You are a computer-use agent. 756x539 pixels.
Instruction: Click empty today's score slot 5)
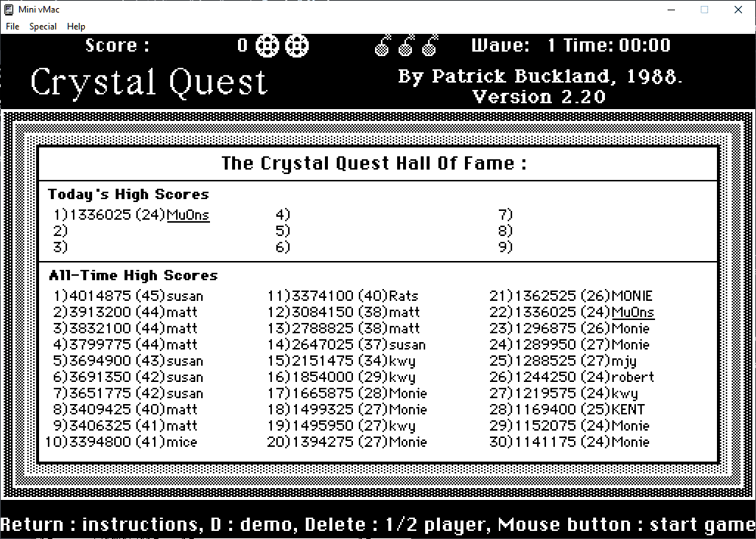[283, 231]
